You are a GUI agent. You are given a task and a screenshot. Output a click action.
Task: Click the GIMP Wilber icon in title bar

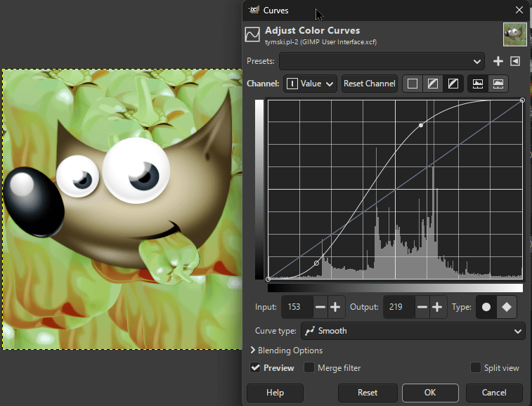tap(254, 10)
